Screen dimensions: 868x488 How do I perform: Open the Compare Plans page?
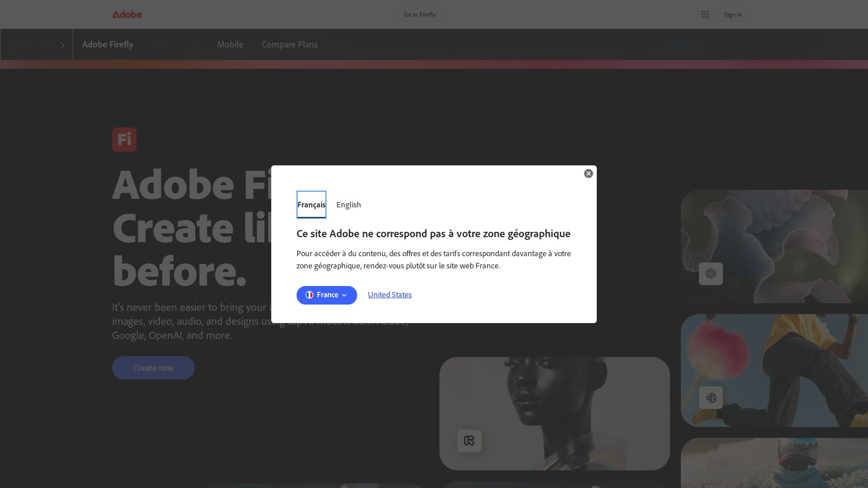(x=289, y=44)
